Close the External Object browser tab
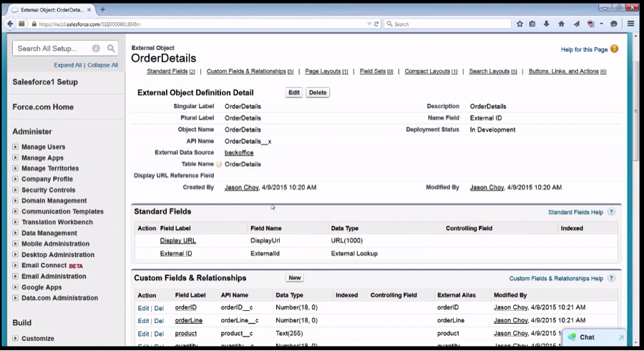 point(89,9)
